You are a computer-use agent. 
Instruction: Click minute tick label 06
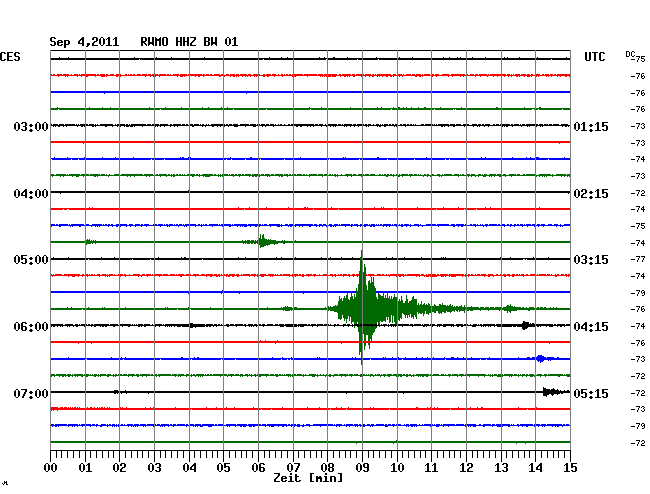(258, 468)
